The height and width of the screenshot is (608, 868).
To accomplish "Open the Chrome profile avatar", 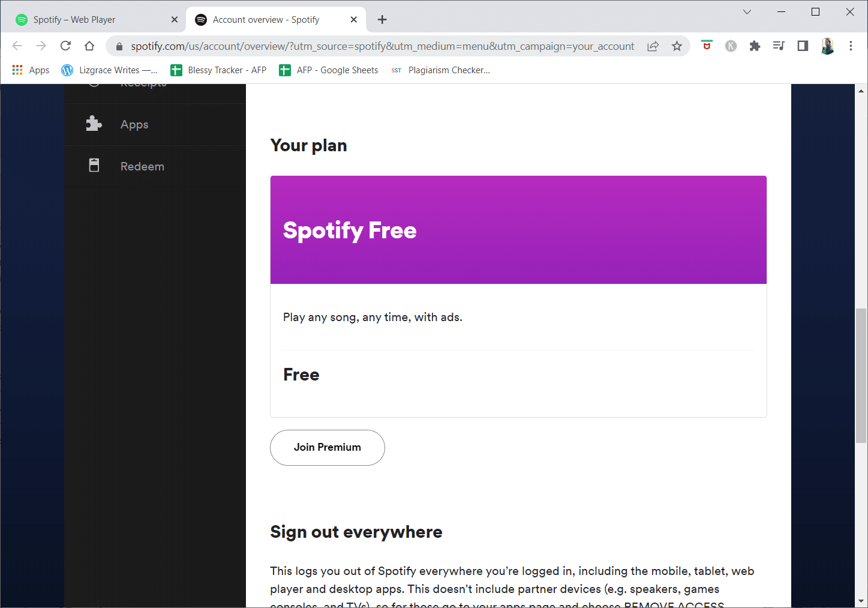I will 827,46.
